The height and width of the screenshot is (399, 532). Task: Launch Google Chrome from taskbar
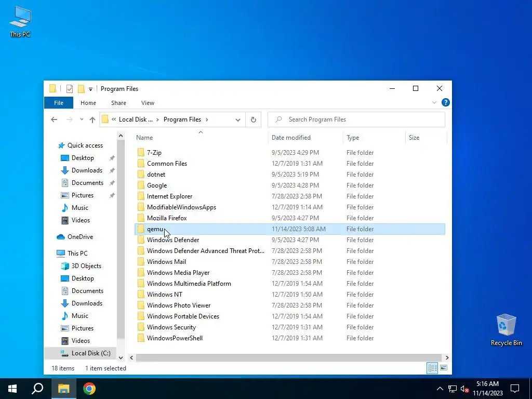click(x=89, y=389)
